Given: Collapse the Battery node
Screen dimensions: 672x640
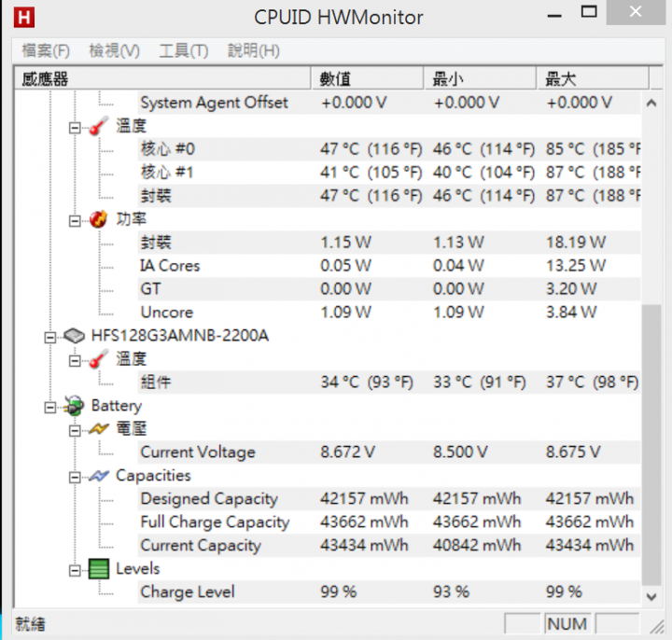Looking at the screenshot, I should [50, 408].
